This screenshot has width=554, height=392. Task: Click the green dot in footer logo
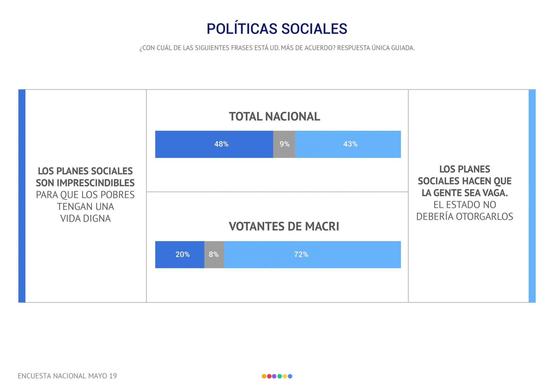tap(279, 376)
